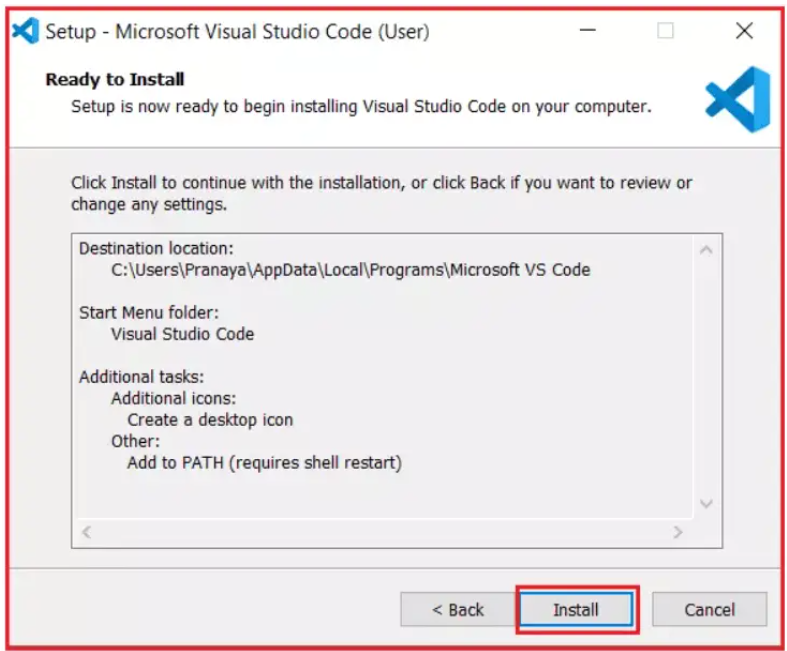Click the "Ready to Install" heading
Screen dimensions: 787x651
click(115, 79)
